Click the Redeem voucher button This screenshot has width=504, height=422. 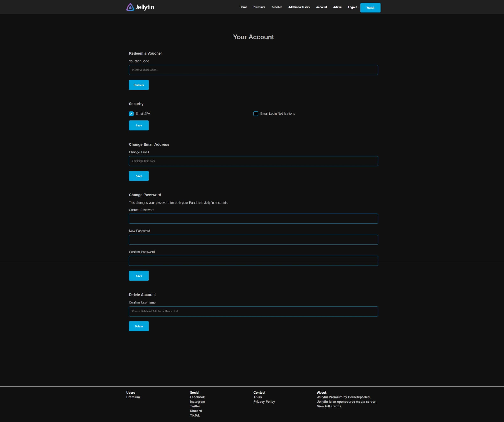(139, 85)
